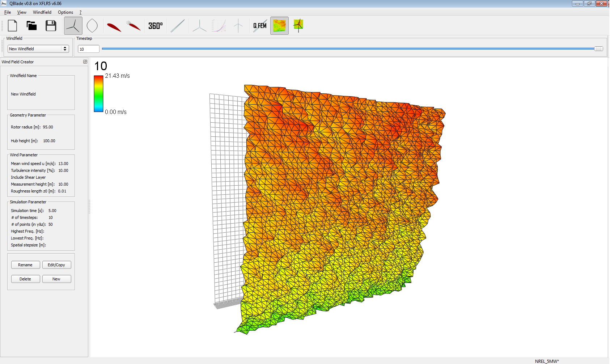Toggle the three-blade HAWT mode button
Image resolution: width=610 pixels, height=364 pixels.
point(73,26)
